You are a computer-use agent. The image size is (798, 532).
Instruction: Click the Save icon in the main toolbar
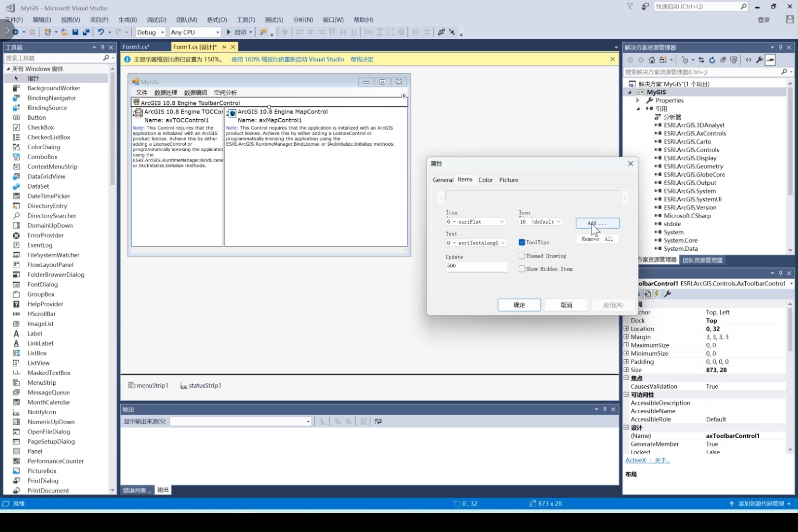[75, 32]
